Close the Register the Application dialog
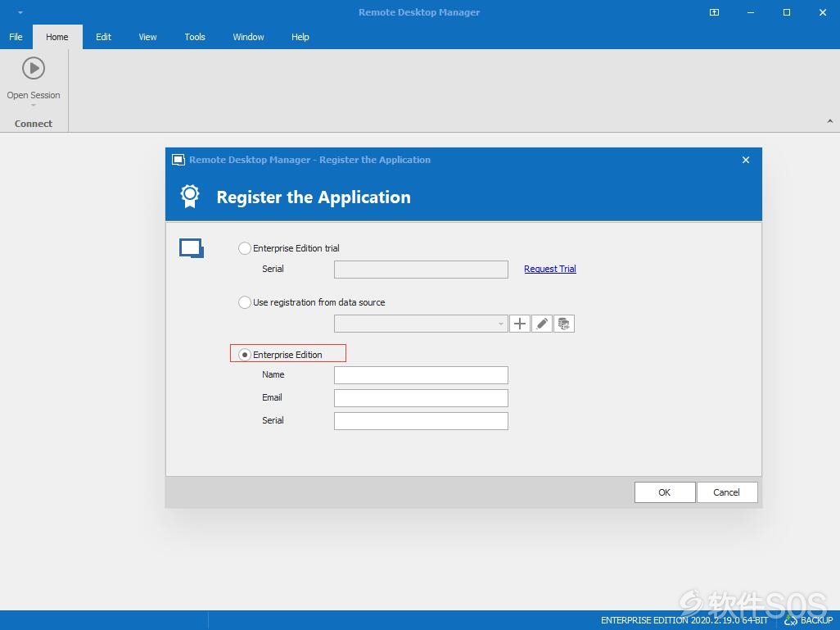Screen dimensions: 840x630 click(x=746, y=160)
